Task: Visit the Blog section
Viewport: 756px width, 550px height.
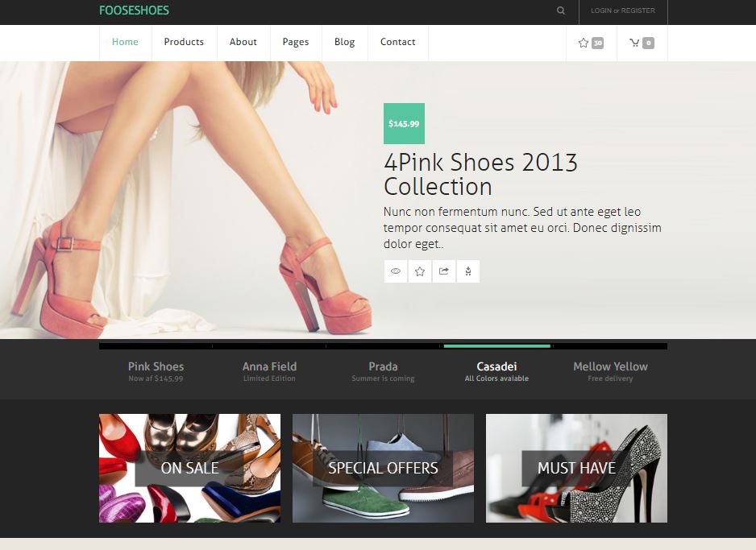Action: pyautogui.click(x=345, y=43)
